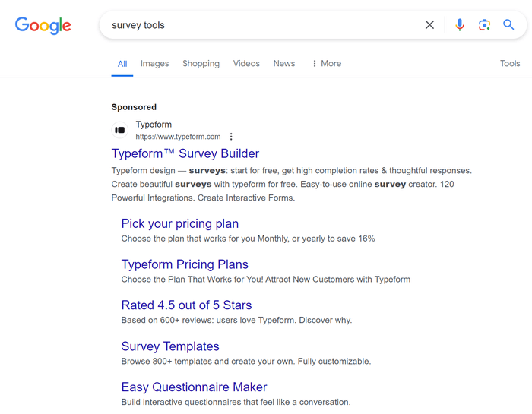Visit the "Pick your pricing plan" link
The image size is (532, 414).
[x=180, y=224]
